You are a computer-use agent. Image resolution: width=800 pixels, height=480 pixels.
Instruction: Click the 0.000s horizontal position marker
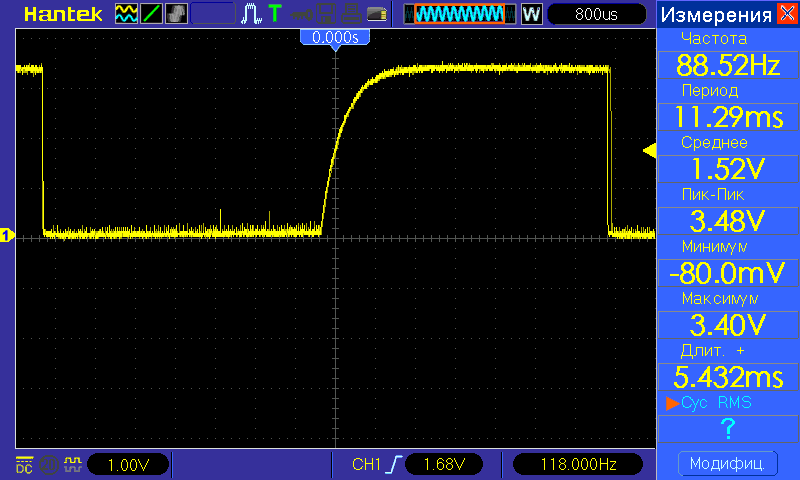tap(336, 37)
